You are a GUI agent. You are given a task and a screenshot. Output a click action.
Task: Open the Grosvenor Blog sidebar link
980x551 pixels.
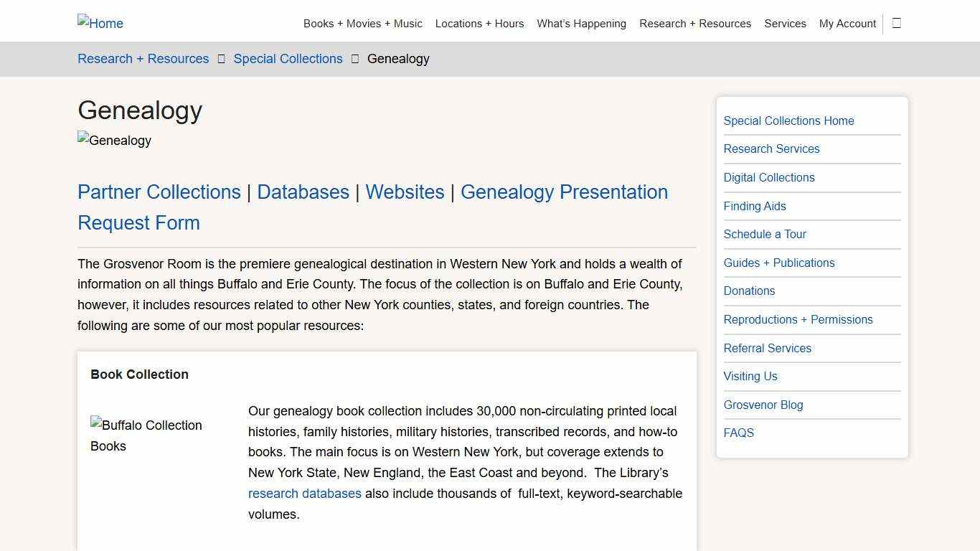(x=763, y=405)
